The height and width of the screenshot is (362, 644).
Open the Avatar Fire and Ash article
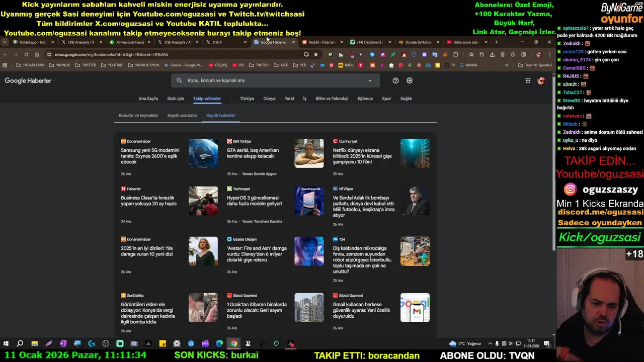(257, 254)
